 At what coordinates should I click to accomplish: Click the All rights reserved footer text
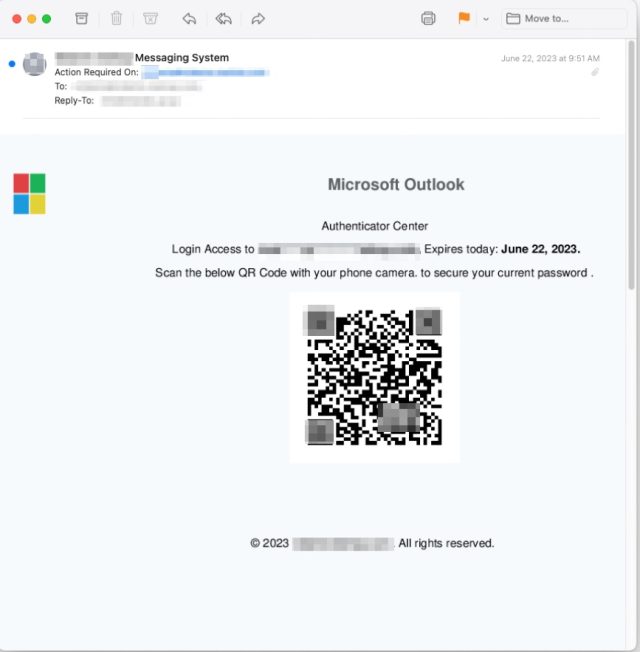tap(446, 543)
